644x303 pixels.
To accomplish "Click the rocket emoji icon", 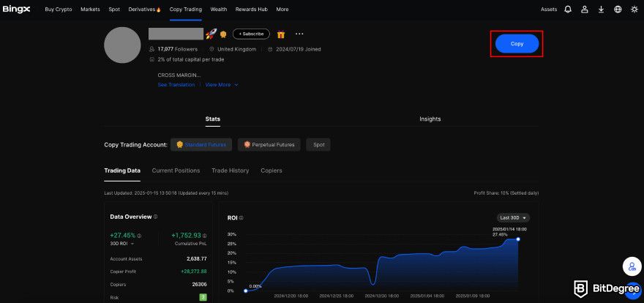I will click(x=211, y=34).
